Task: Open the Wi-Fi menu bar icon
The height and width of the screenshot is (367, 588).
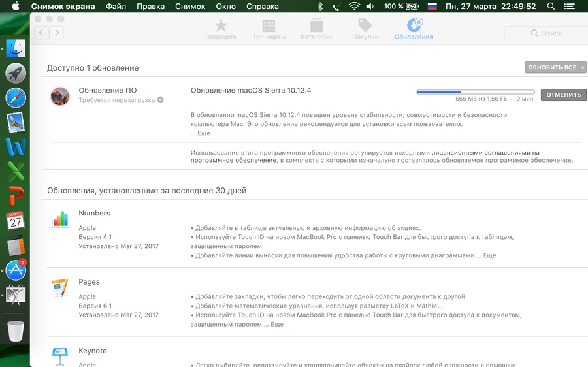Action: coord(354,7)
